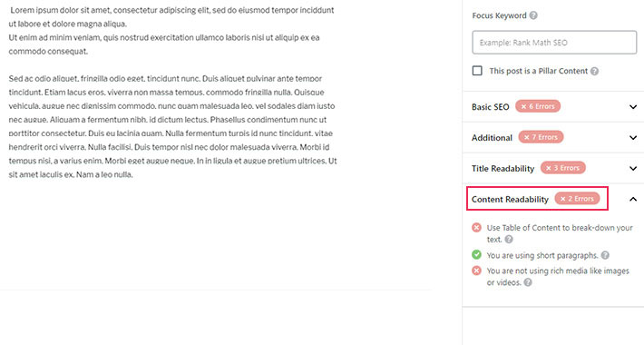Image resolution: width=644 pixels, height=345 pixels.
Task: Select the red rich media error icon
Action: coord(476,271)
